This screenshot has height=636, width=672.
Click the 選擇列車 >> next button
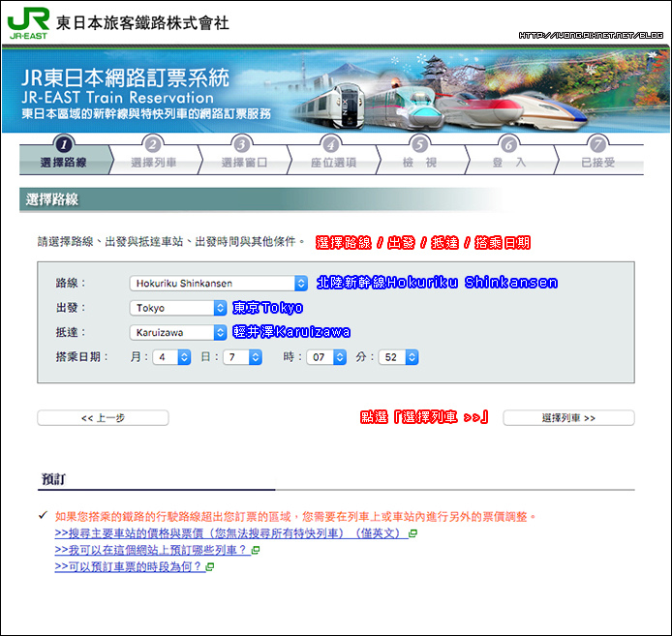pyautogui.click(x=568, y=418)
